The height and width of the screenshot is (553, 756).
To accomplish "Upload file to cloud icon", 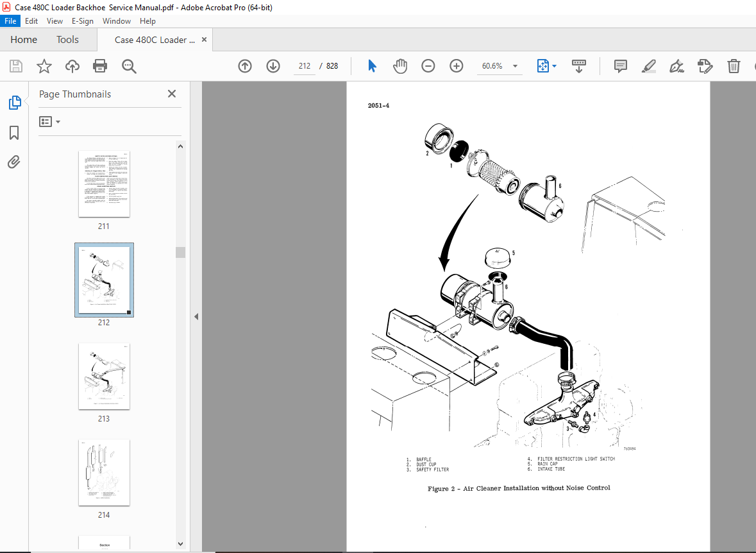I will (x=72, y=66).
